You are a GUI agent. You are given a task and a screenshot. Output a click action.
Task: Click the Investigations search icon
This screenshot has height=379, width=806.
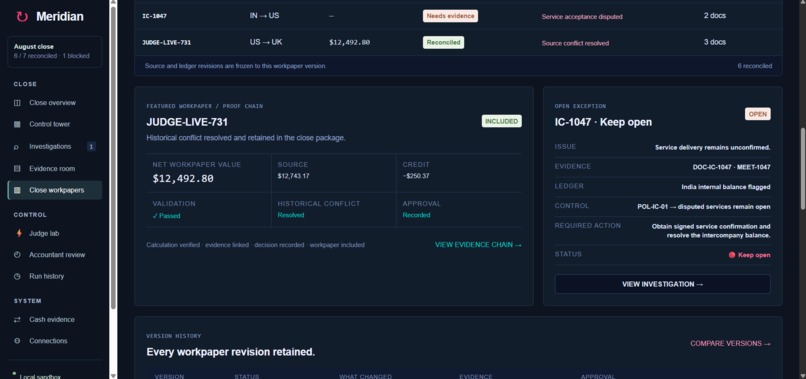pyautogui.click(x=17, y=147)
